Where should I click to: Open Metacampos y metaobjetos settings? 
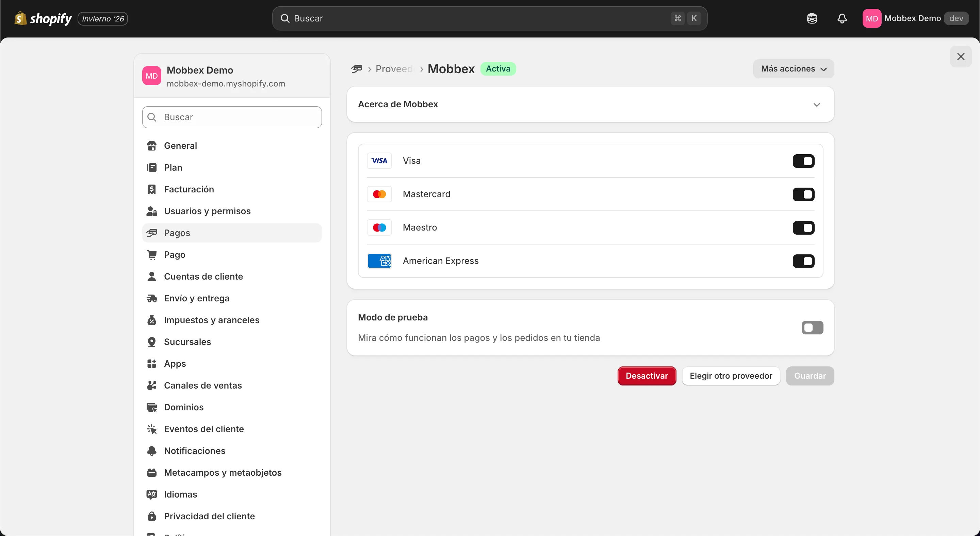[x=232, y=472]
